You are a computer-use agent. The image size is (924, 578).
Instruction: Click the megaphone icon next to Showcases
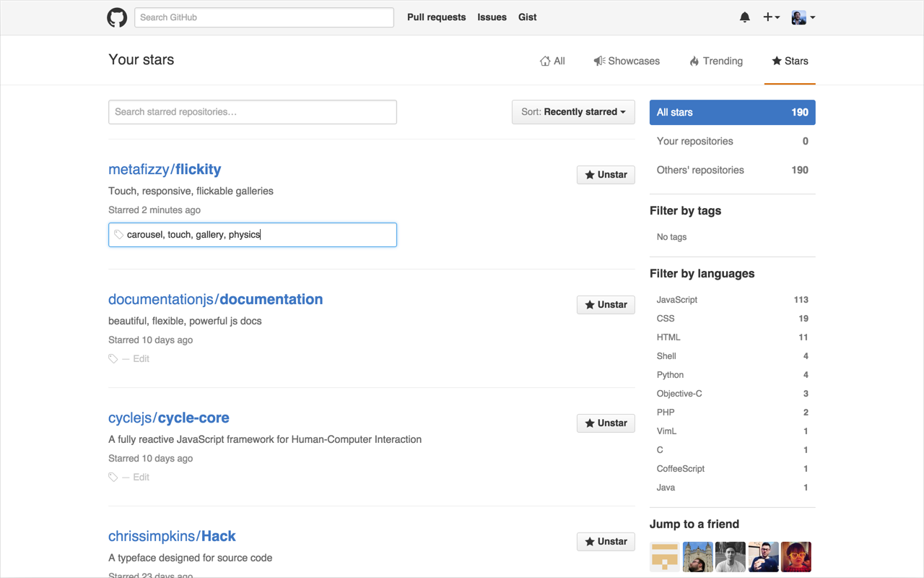pyautogui.click(x=599, y=61)
